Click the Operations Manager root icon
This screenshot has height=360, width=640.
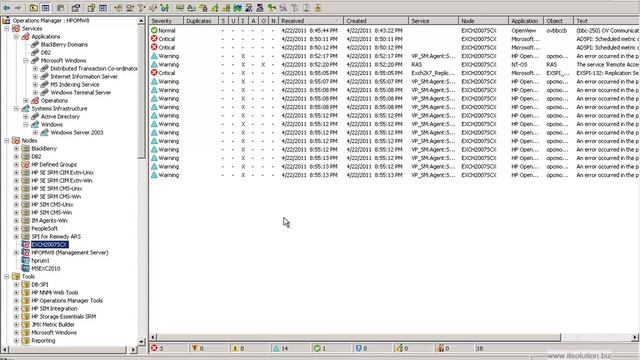click(6, 20)
